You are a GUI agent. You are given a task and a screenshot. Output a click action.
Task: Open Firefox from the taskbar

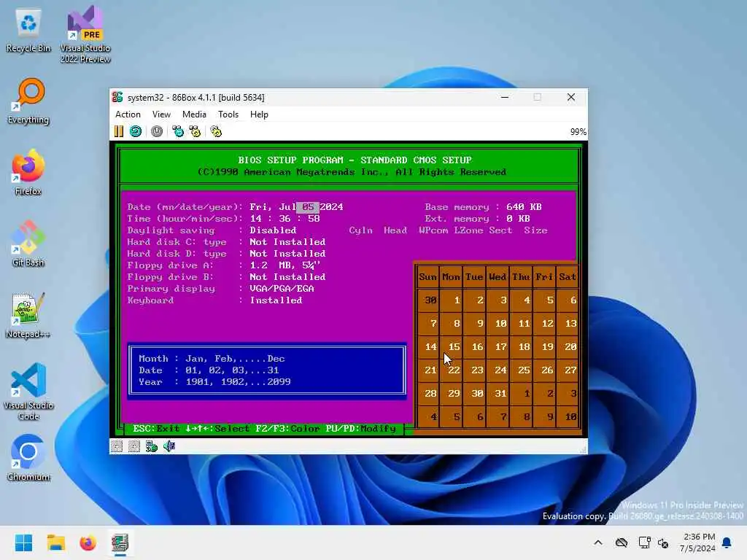(88, 542)
